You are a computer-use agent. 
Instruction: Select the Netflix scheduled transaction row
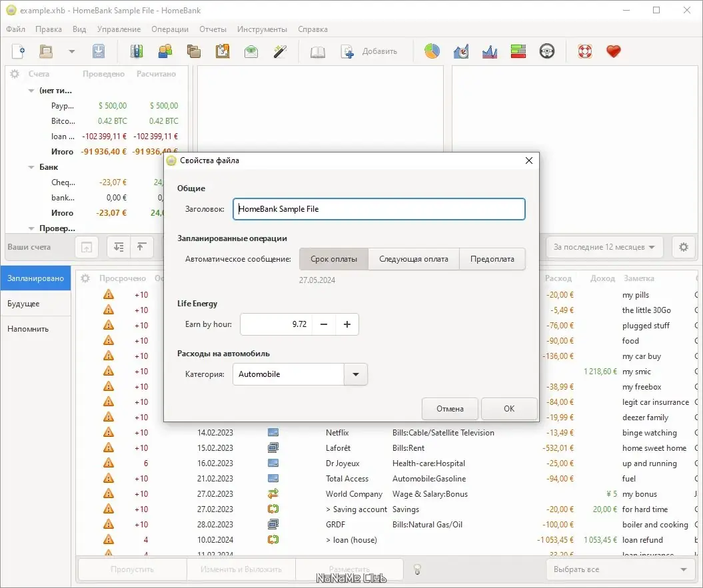coord(386,432)
